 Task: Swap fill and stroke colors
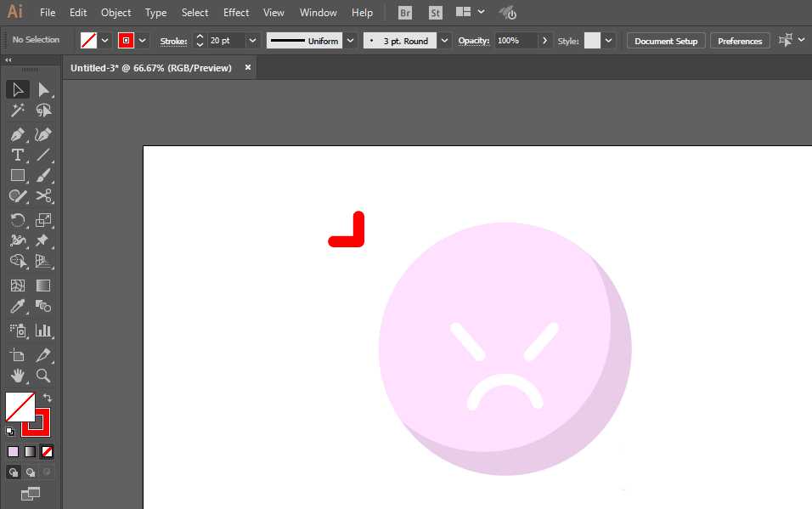pos(47,398)
